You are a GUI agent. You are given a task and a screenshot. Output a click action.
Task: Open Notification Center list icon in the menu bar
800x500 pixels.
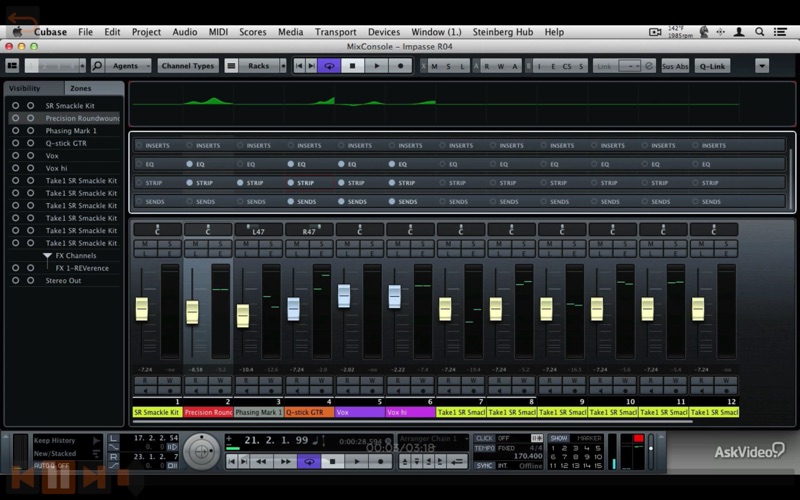coord(780,32)
